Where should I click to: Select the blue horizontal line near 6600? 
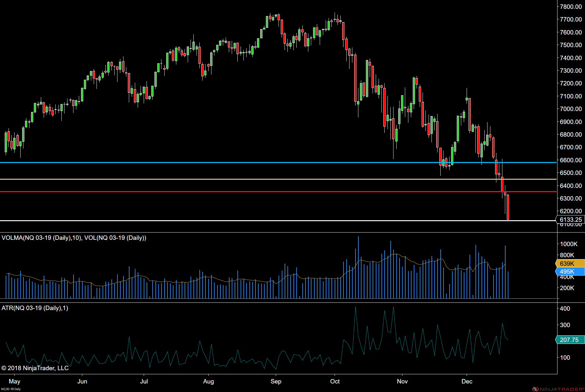[x=278, y=162]
